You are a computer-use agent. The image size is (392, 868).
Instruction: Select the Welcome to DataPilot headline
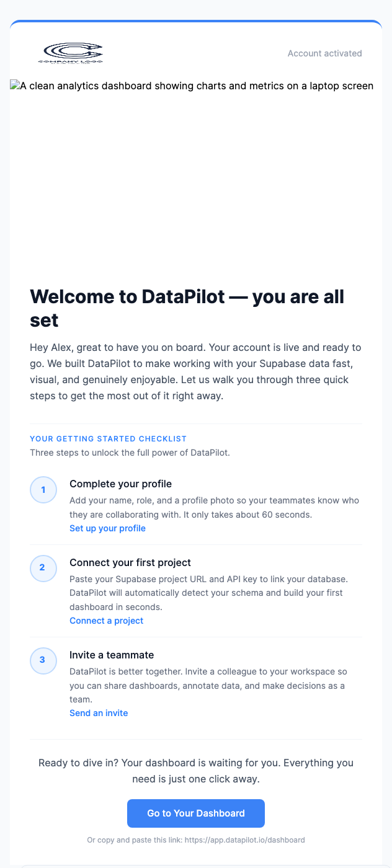[186, 308]
